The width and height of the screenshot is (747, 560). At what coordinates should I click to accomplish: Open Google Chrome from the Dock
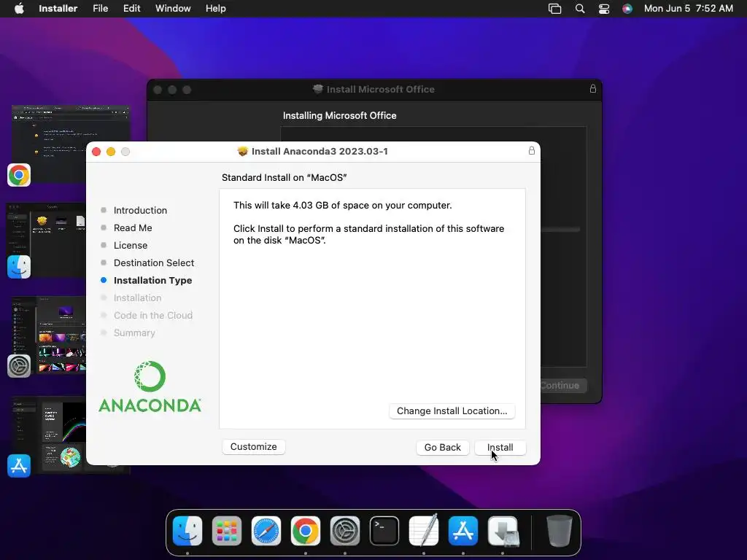click(x=306, y=531)
